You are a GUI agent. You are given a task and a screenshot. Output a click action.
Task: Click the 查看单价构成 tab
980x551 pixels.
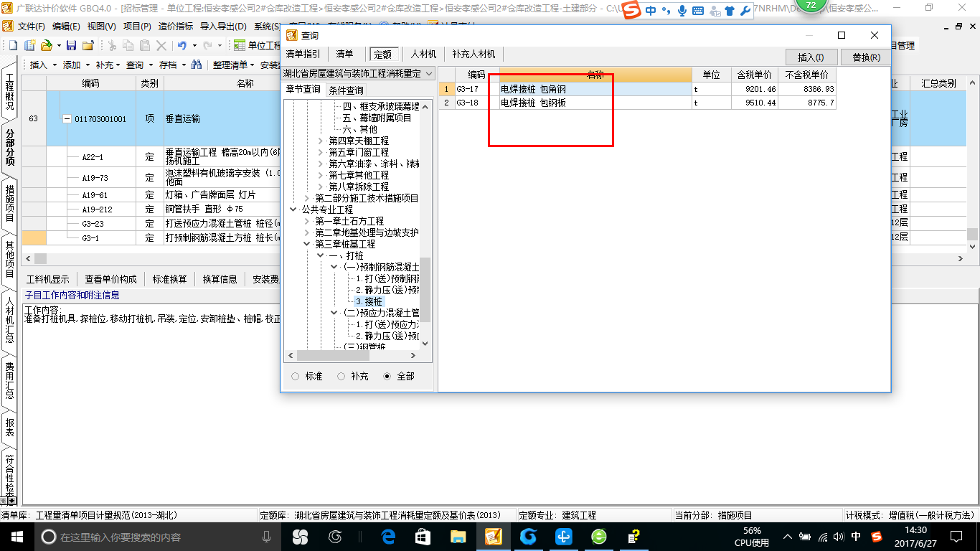click(110, 279)
